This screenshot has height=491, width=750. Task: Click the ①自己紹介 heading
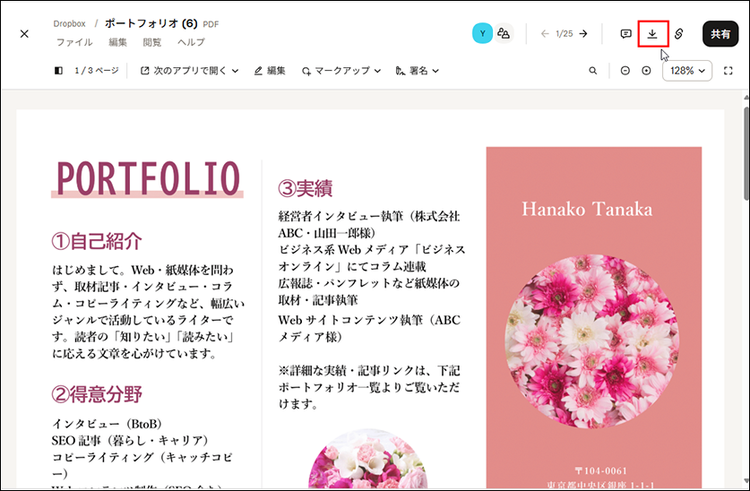tap(97, 241)
